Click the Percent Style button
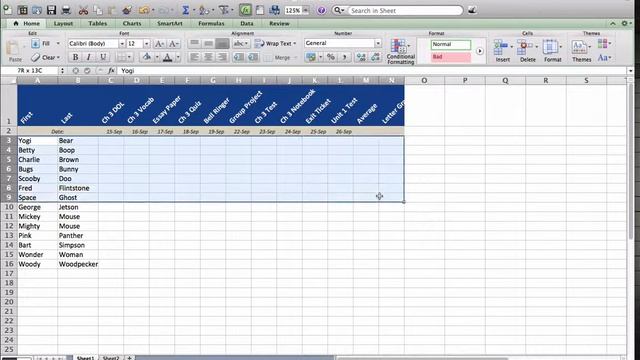The image size is (640, 360). 331,57
